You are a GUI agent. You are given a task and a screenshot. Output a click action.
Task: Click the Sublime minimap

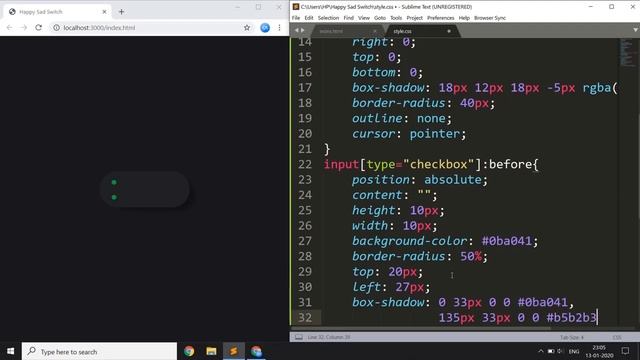(x=627, y=52)
